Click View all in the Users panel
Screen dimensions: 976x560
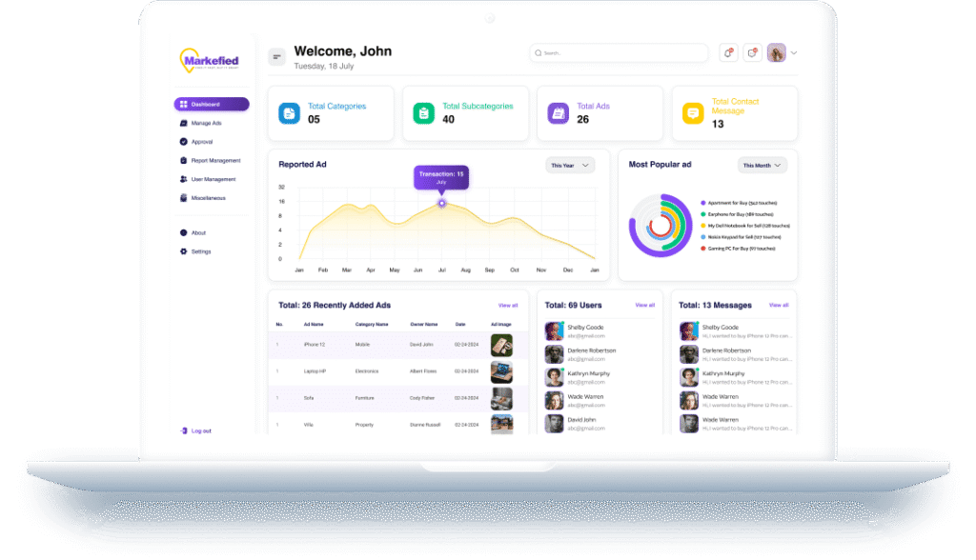[x=645, y=306]
